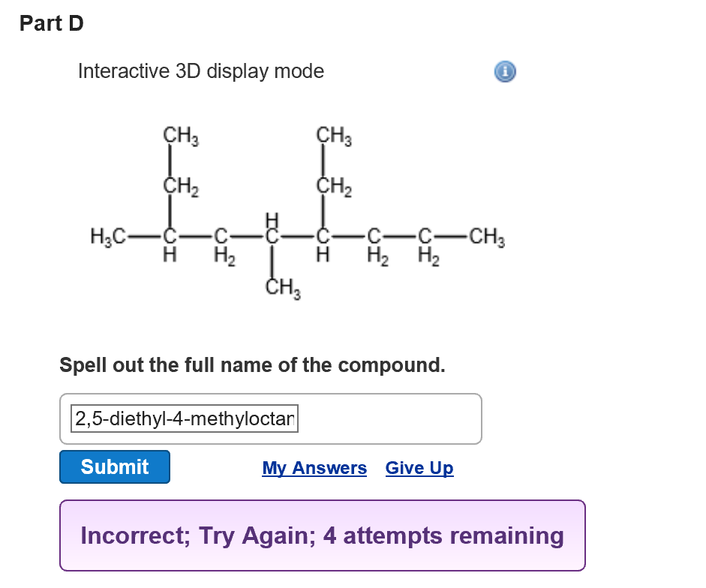The width and height of the screenshot is (706, 588).
Task: Open the My Answers link
Action: click(314, 468)
